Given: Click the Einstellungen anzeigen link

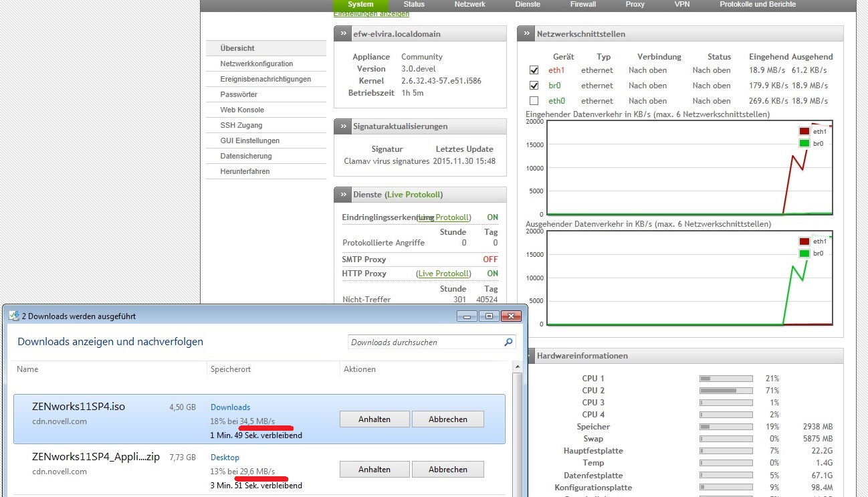Looking at the screenshot, I should point(371,14).
